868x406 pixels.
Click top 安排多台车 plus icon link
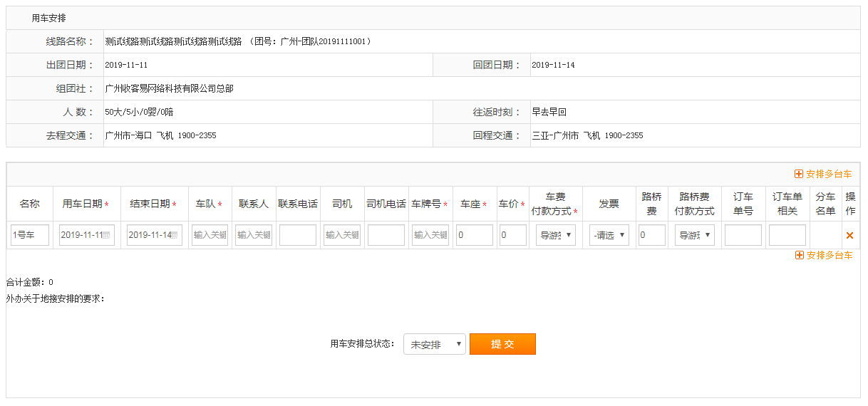tap(823, 174)
